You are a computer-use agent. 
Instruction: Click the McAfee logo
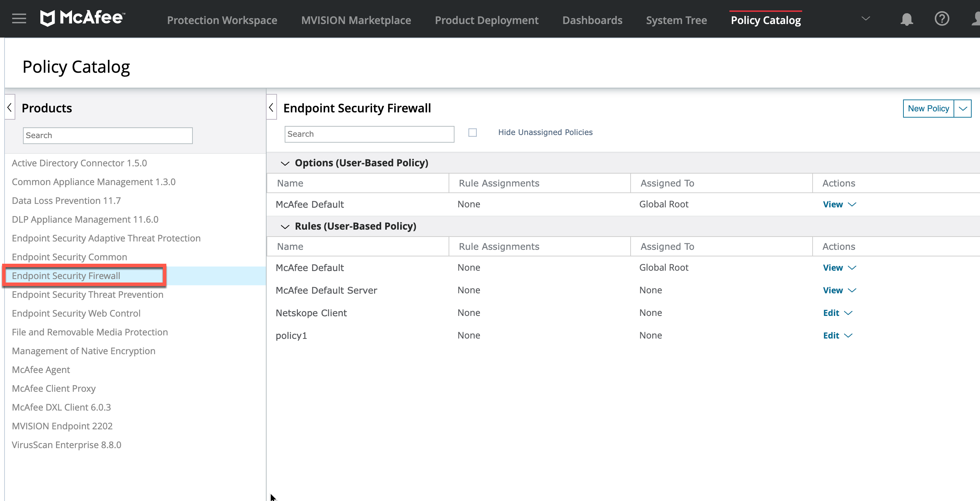tap(81, 17)
